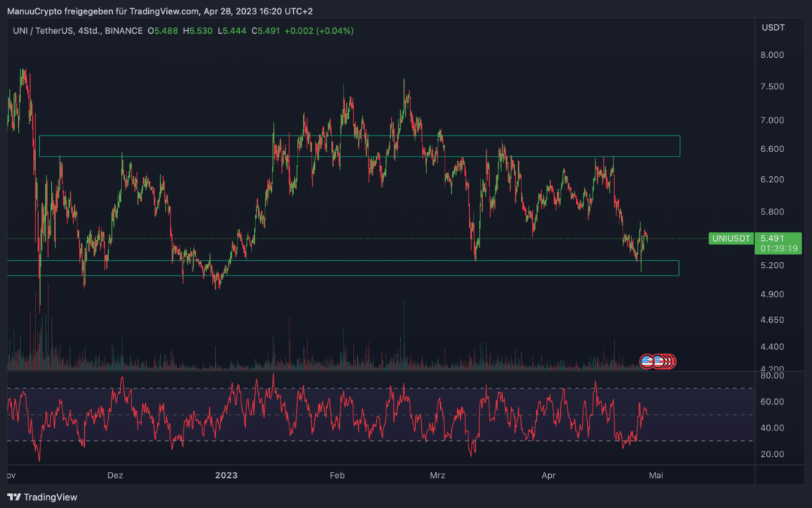This screenshot has height=508, width=812.
Task: Click the 4Std. interval in chart legend
Action: point(89,31)
